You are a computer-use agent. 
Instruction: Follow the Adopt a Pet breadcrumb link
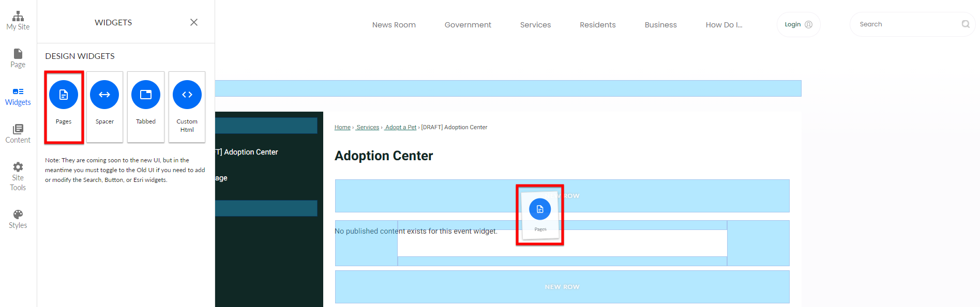400,127
